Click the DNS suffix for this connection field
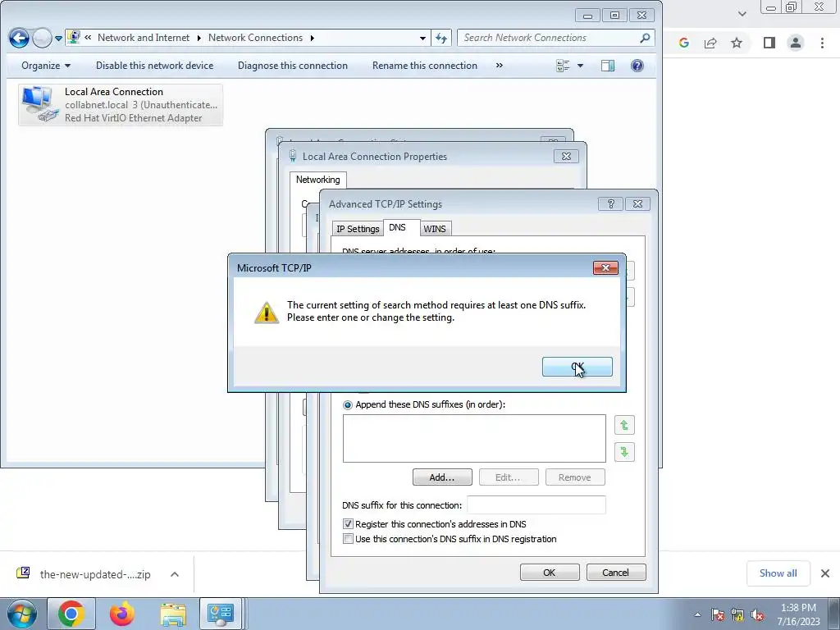The height and width of the screenshot is (630, 840). coord(536,504)
